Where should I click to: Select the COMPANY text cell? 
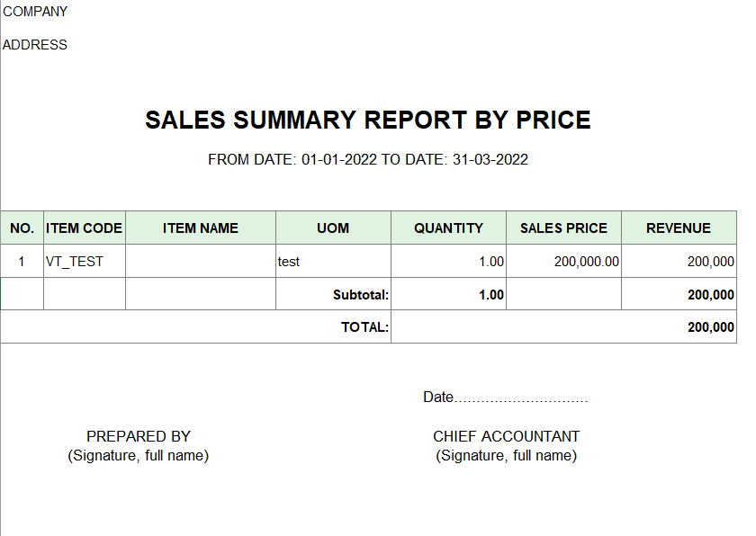35,12
